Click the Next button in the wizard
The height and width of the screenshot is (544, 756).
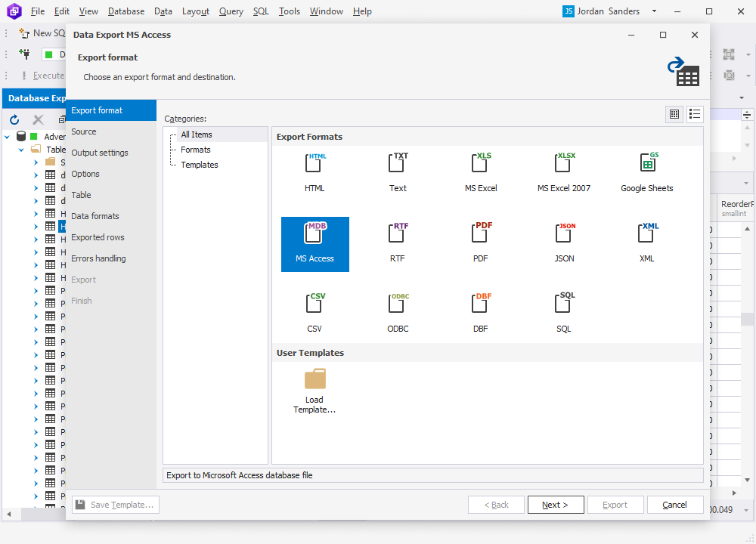556,505
